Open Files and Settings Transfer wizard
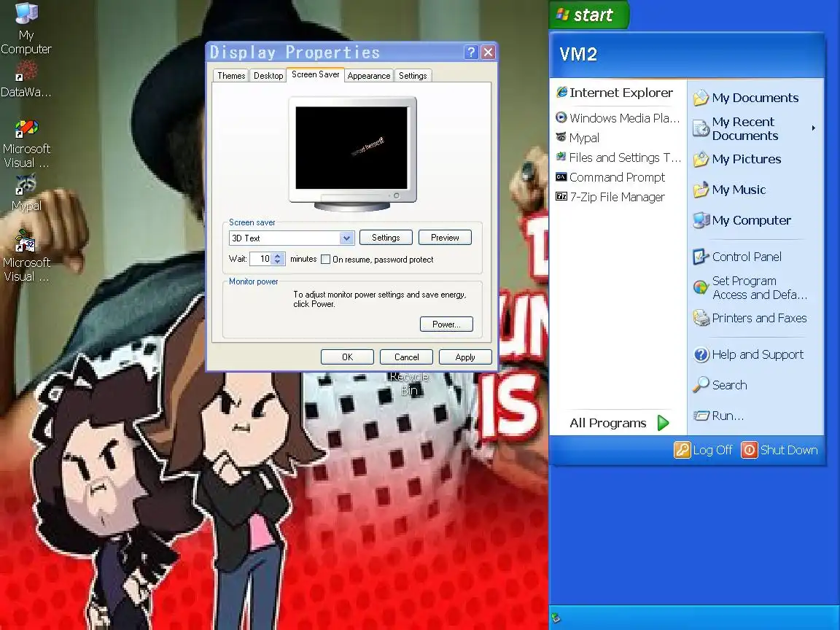The width and height of the screenshot is (840, 630). (x=618, y=157)
